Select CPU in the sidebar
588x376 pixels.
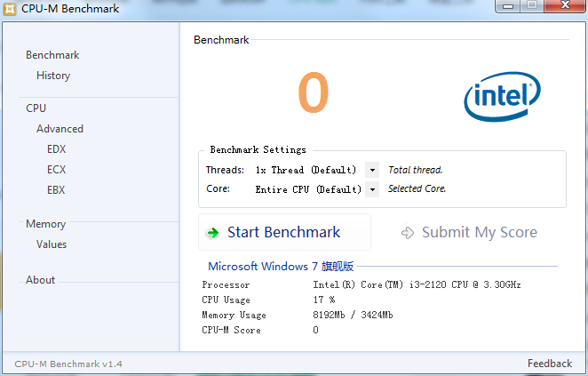click(x=36, y=108)
